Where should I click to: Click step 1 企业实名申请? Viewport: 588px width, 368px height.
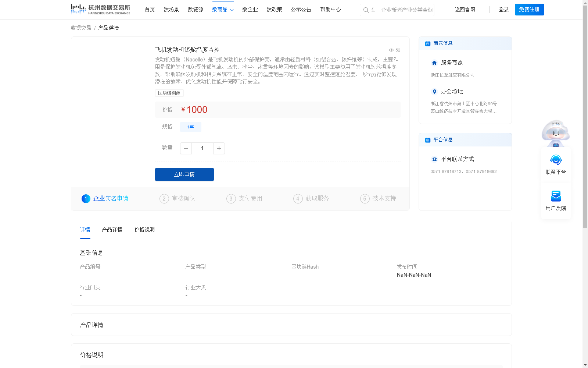105,199
